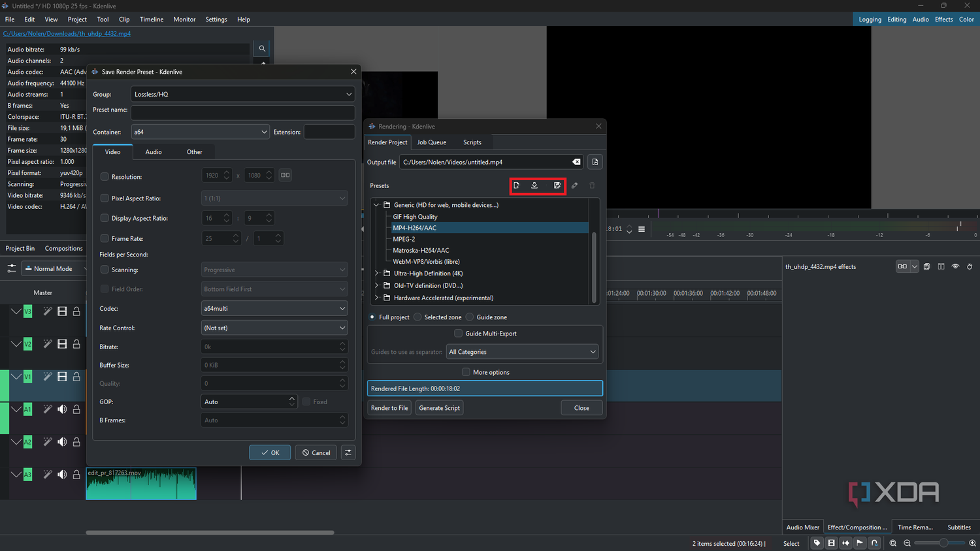Viewport: 980px width, 551px height.
Task: Zoom in the timeline
Action: [x=972, y=543]
